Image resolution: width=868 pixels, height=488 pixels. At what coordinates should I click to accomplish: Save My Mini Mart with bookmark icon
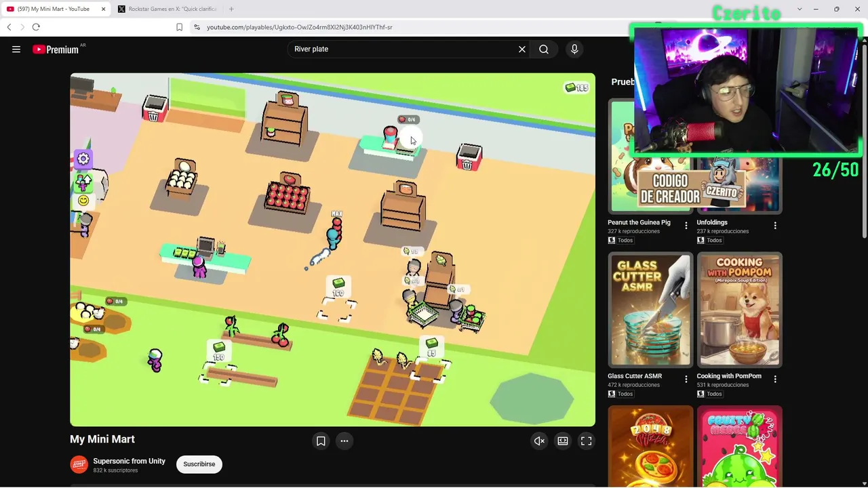(321, 441)
